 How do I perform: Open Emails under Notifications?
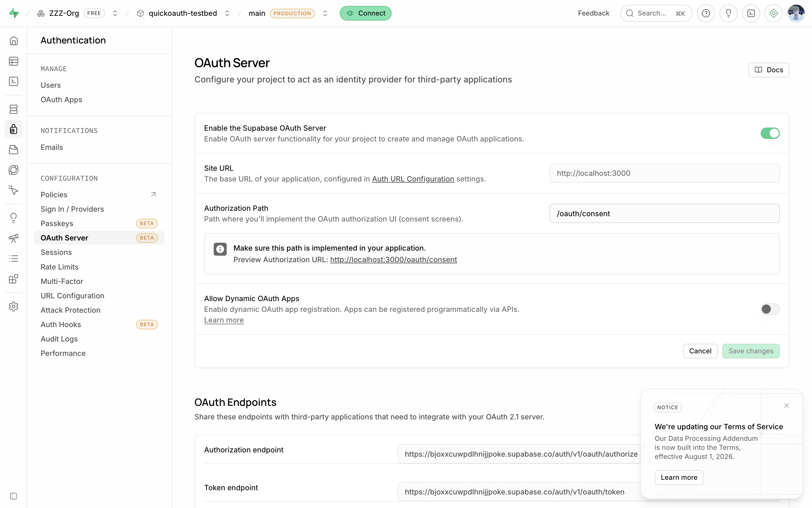click(x=99, y=147)
